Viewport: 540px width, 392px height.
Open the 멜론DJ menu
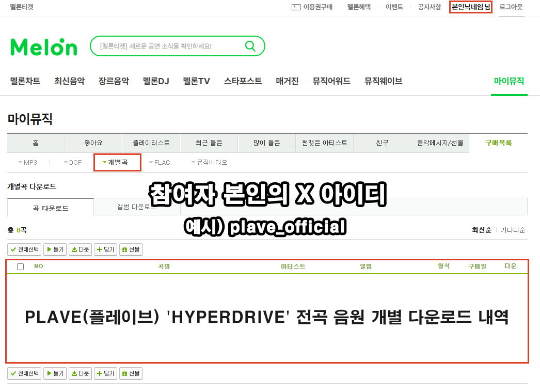pos(156,81)
